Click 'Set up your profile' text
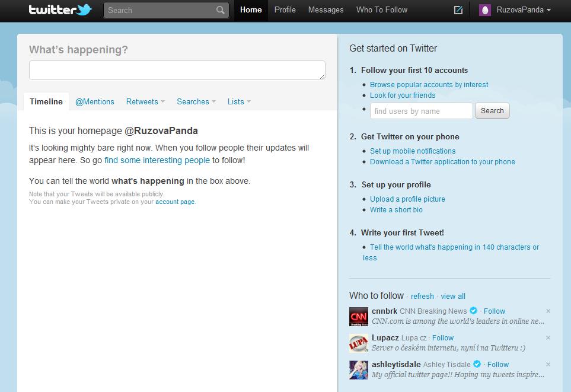 click(396, 184)
